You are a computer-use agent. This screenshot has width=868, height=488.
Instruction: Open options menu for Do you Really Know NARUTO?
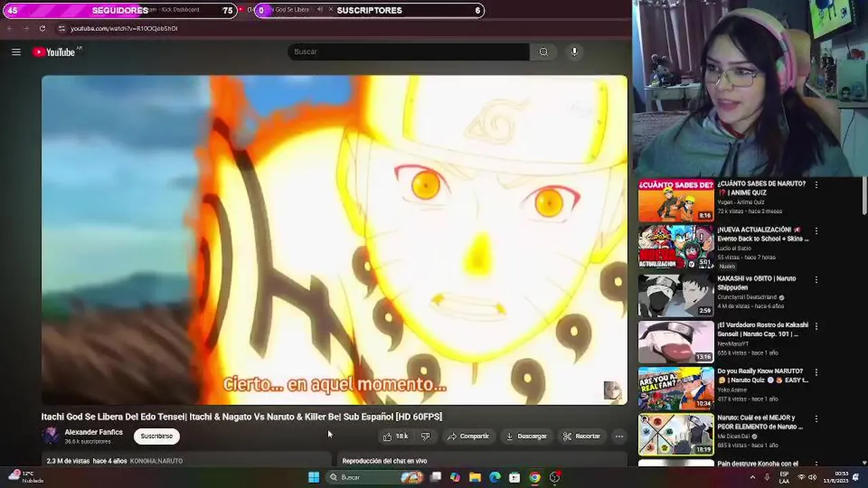[x=816, y=372]
